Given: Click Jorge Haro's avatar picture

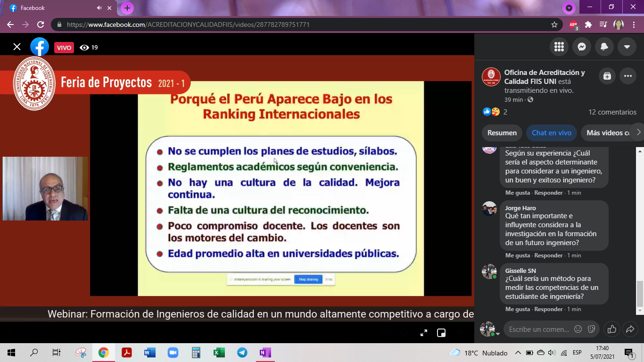Looking at the screenshot, I should click(x=489, y=209).
